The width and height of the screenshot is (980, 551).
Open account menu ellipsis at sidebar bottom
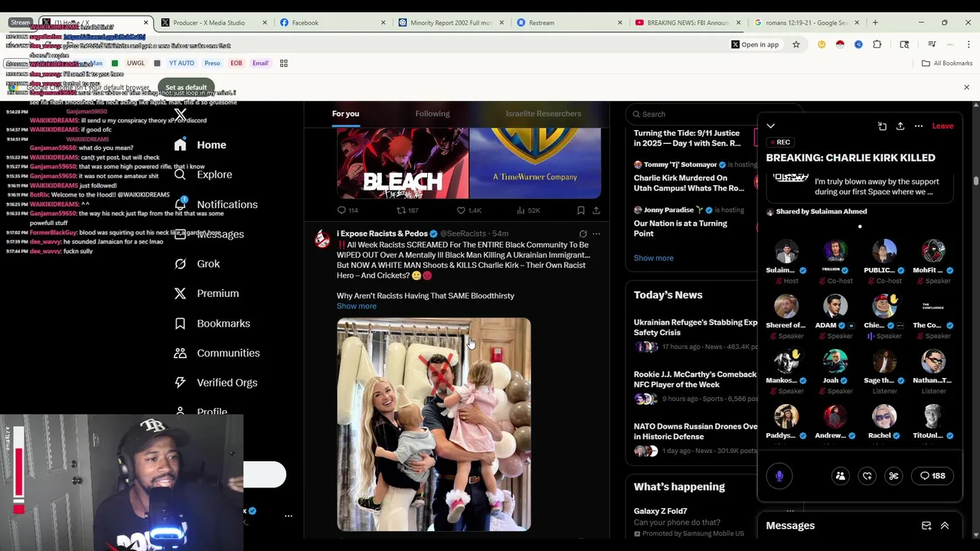(289, 516)
